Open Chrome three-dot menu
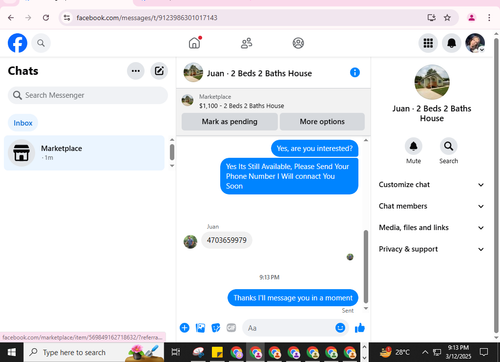Screen dimensions: 500x362 [489, 18]
